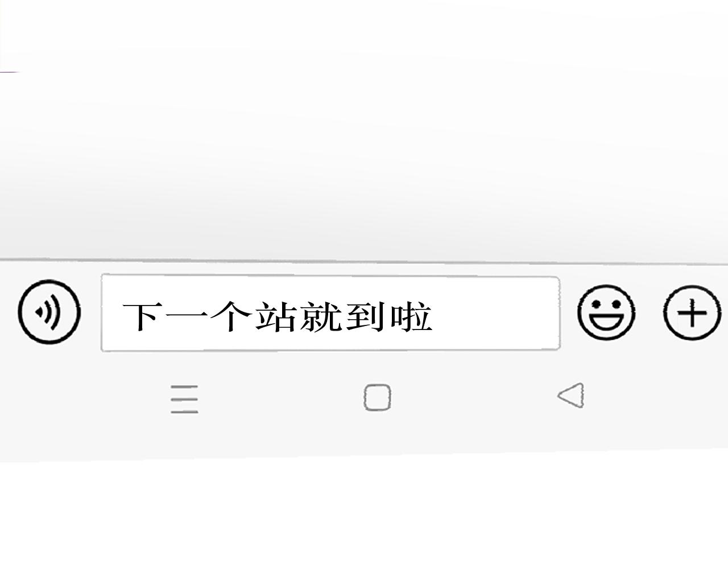The height and width of the screenshot is (569, 728).
Task: Open the emoji smiley picker
Action: (606, 312)
